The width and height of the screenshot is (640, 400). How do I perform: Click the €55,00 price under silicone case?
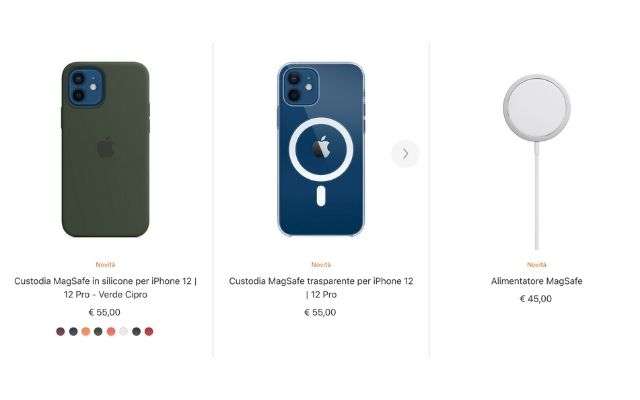coord(104,312)
